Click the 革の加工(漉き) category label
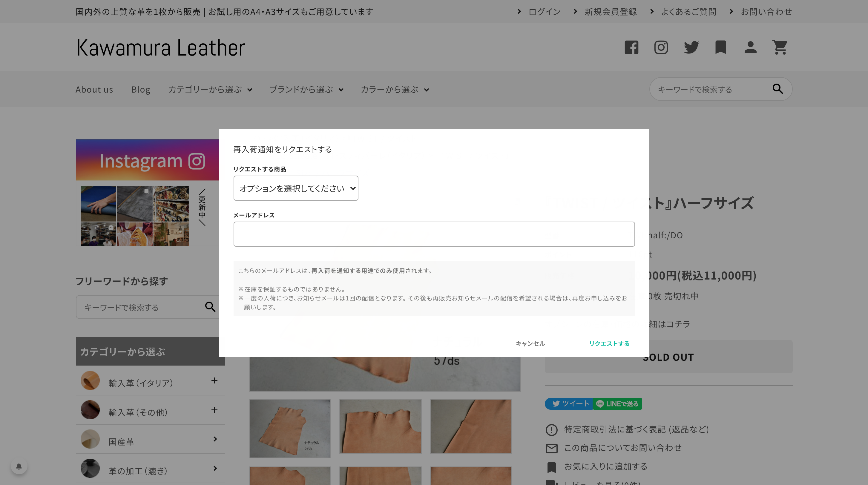 [138, 471]
